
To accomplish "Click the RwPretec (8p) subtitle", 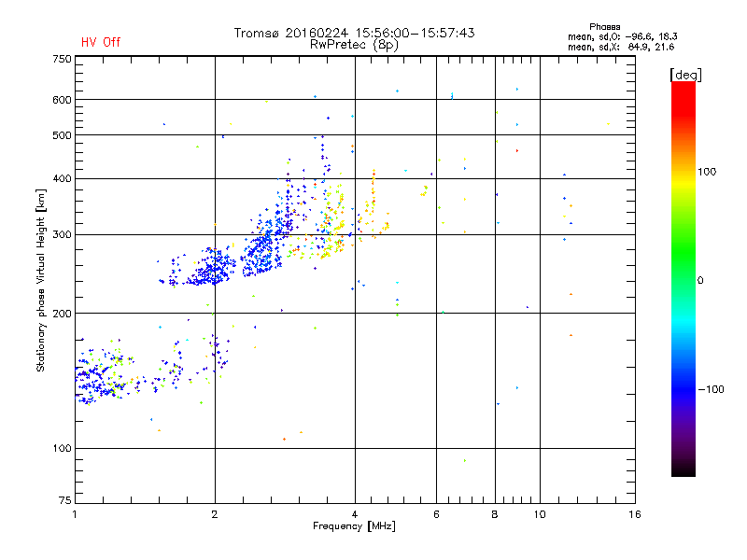I will point(354,45).
